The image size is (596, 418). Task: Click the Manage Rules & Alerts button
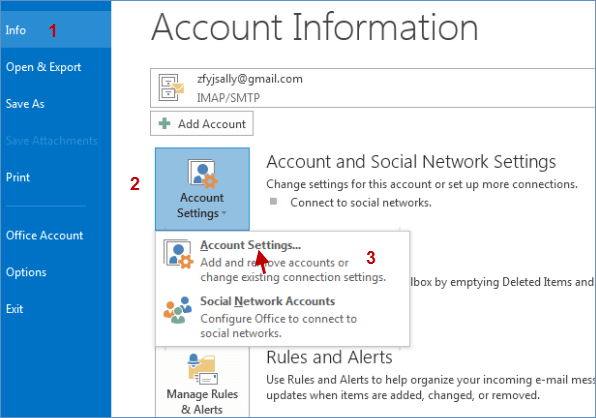tap(202, 382)
